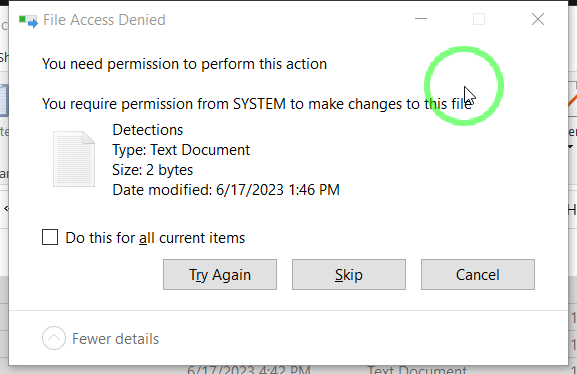Click the Fewer details label
This screenshot has width=577, height=374.
116,339
